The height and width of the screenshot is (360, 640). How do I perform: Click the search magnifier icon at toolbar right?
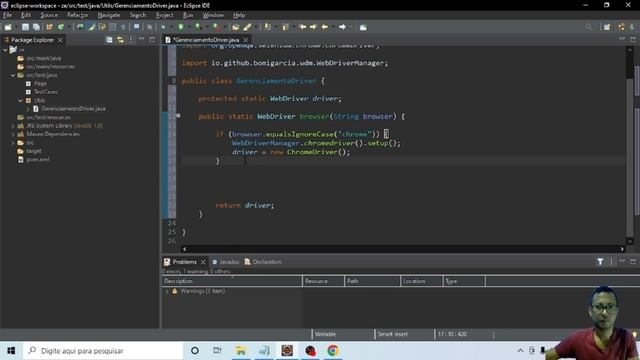(588, 27)
